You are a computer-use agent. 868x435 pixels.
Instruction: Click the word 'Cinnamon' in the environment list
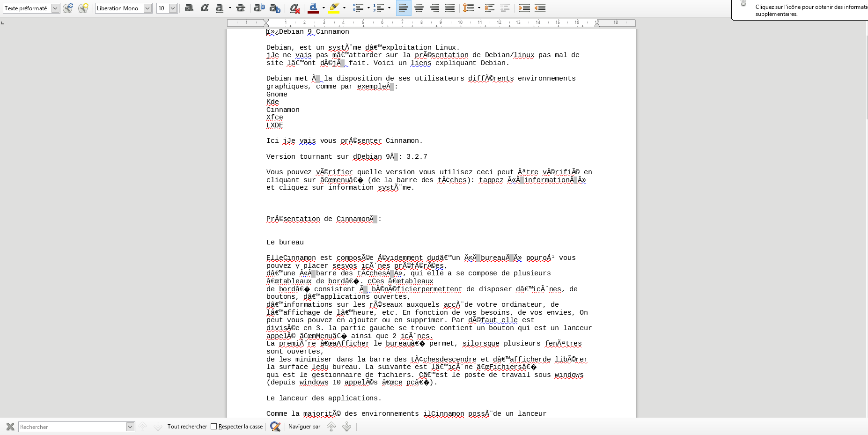(283, 110)
